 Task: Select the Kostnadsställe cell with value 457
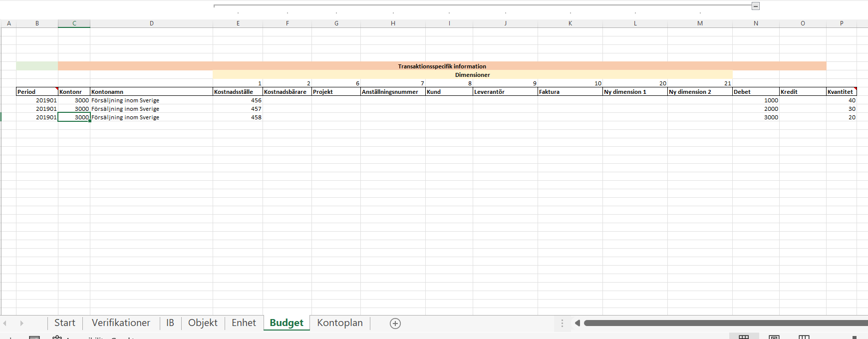(238, 109)
